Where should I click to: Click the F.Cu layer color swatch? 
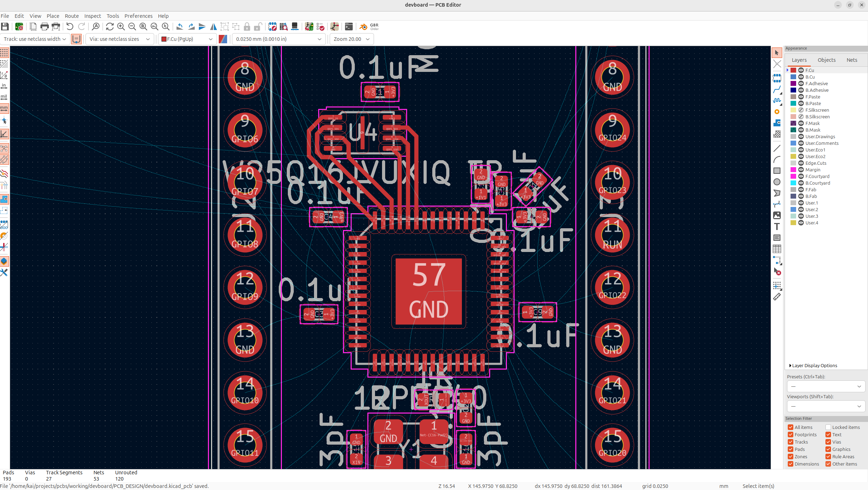793,70
